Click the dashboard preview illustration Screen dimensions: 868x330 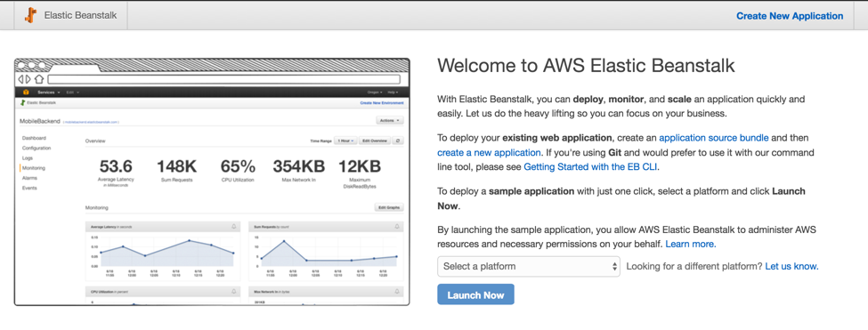pyautogui.click(x=212, y=181)
